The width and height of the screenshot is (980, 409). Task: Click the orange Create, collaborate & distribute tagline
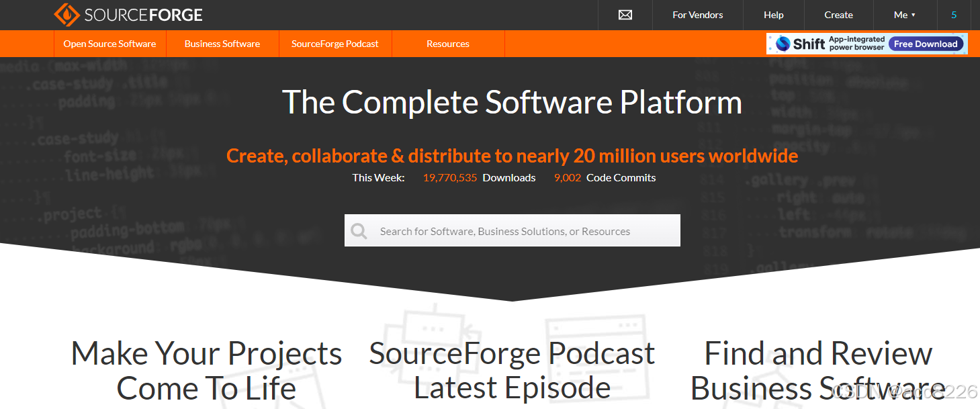tap(512, 156)
